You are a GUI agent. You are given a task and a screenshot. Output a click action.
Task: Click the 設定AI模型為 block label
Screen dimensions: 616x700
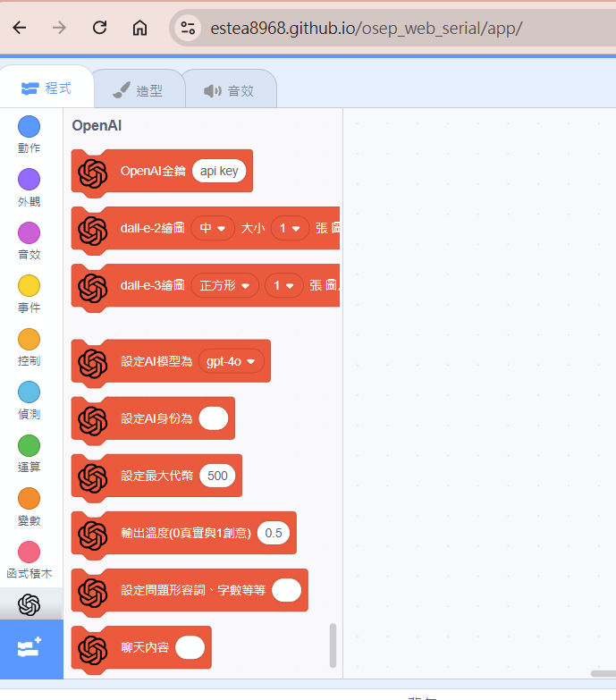pos(156,361)
